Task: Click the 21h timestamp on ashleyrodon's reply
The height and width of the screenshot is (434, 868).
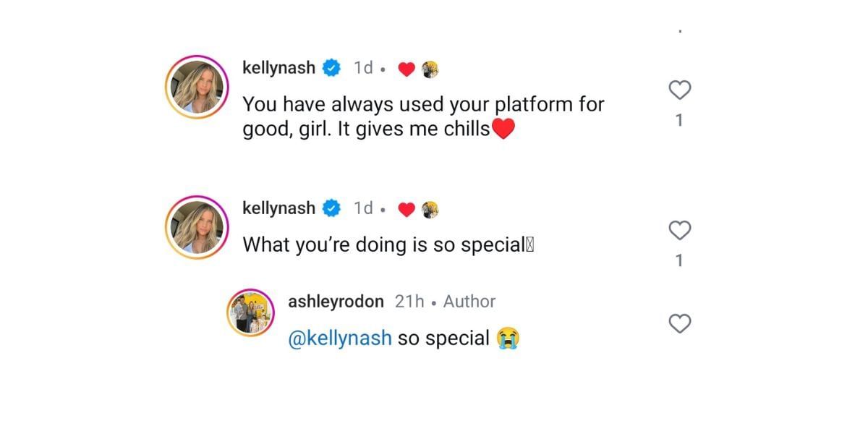Action: [x=409, y=302]
